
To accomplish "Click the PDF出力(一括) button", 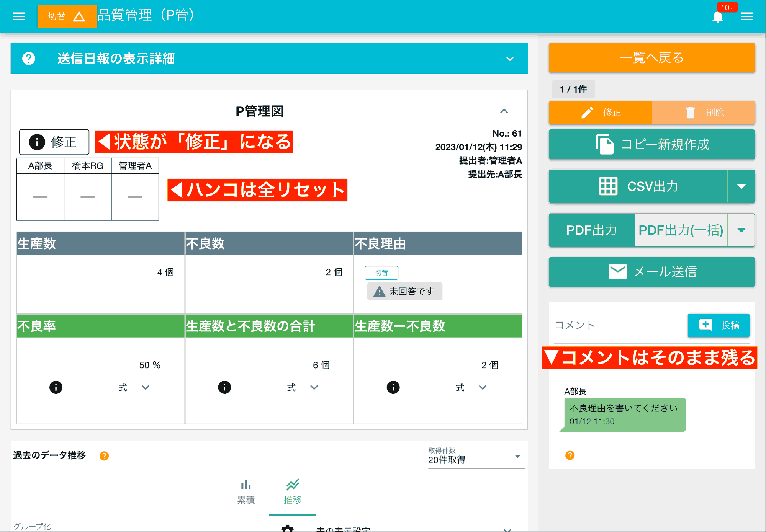I will tap(681, 230).
